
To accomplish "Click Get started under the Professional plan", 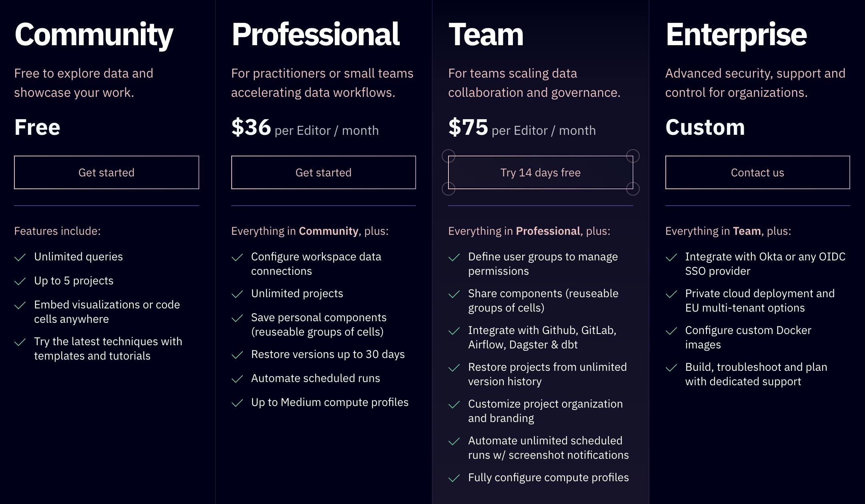I will click(323, 172).
